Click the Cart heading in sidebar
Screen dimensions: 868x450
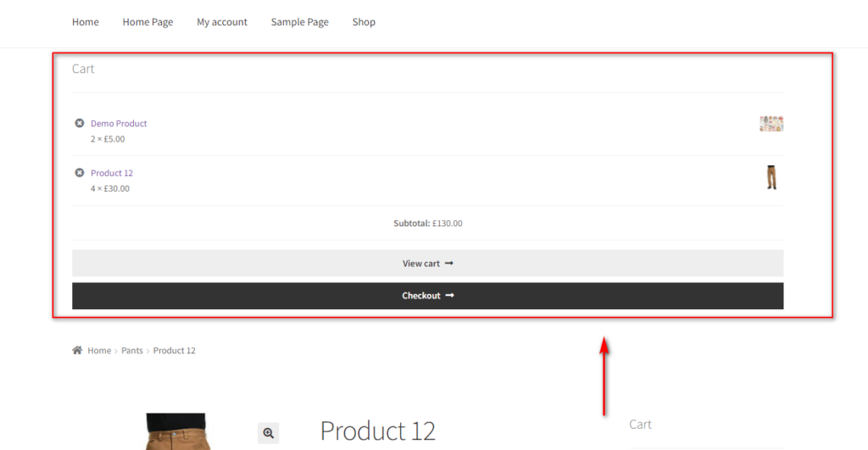click(x=640, y=425)
